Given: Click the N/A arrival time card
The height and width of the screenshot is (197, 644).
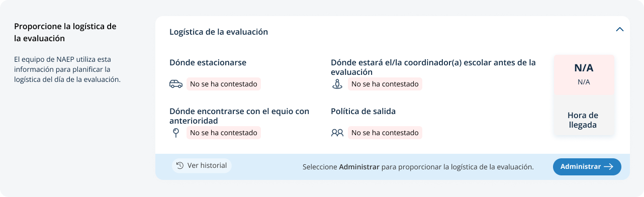Looking at the screenshot, I should [584, 75].
